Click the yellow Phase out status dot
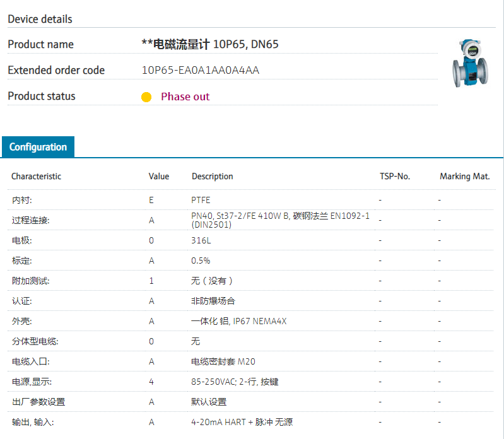The image size is (504, 439). (146, 97)
